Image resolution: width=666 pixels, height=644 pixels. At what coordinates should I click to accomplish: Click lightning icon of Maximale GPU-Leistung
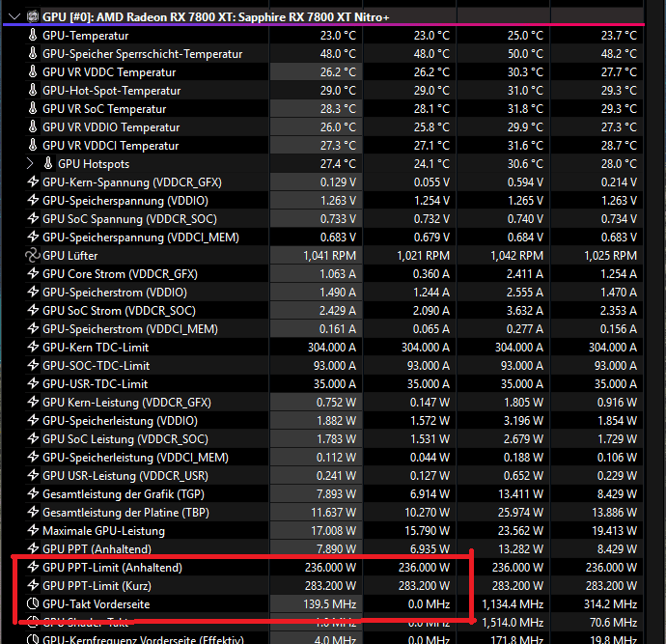[x=33, y=530]
